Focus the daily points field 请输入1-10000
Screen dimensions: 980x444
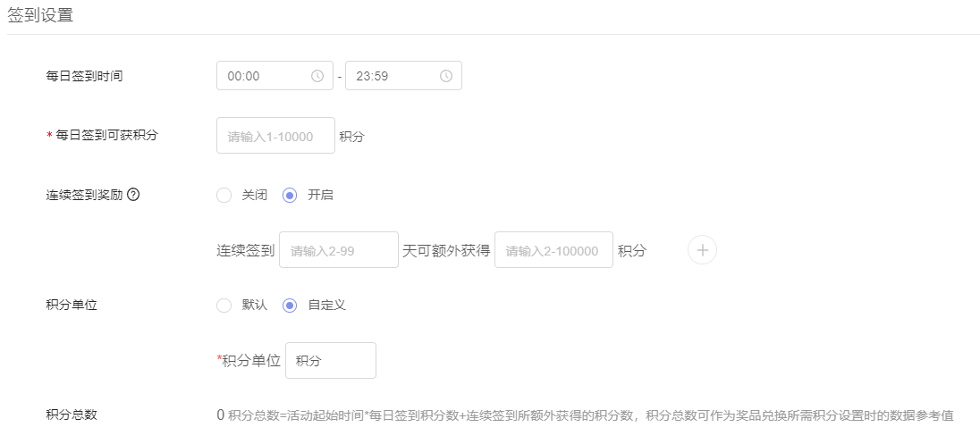coord(275,136)
